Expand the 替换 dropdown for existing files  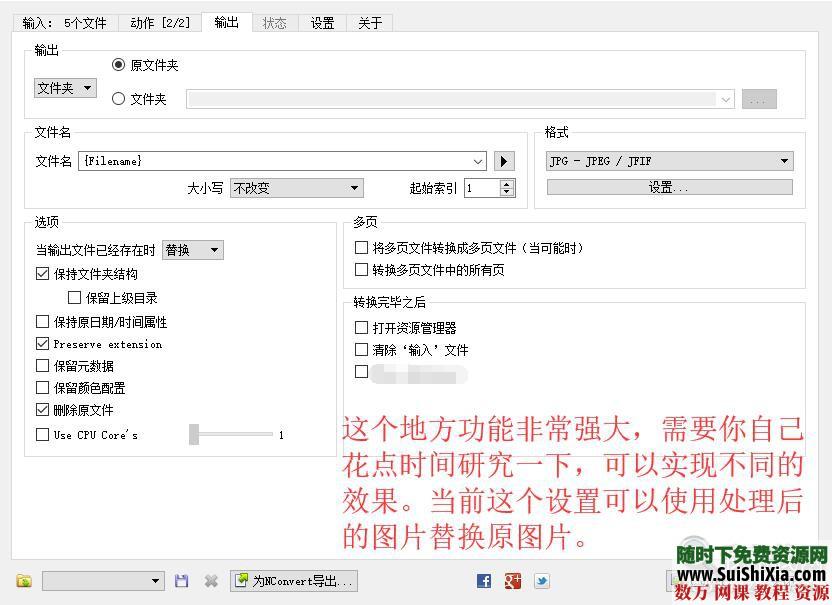[x=191, y=250]
